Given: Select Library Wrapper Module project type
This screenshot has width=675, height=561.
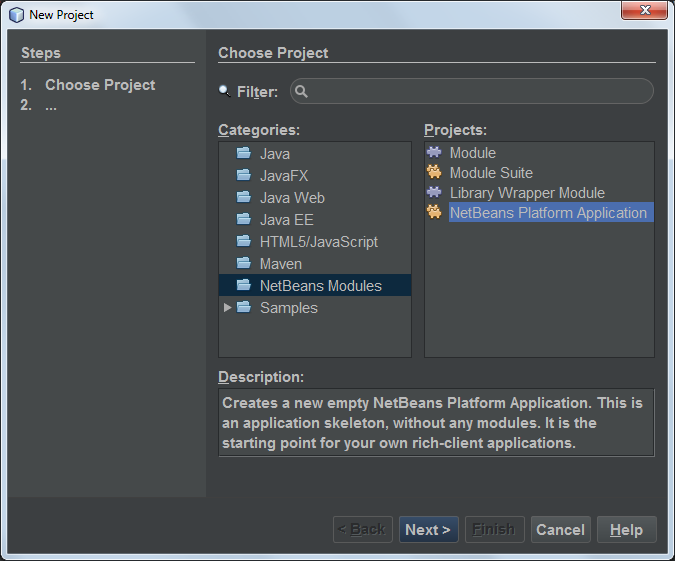Looking at the screenshot, I should tap(527, 193).
